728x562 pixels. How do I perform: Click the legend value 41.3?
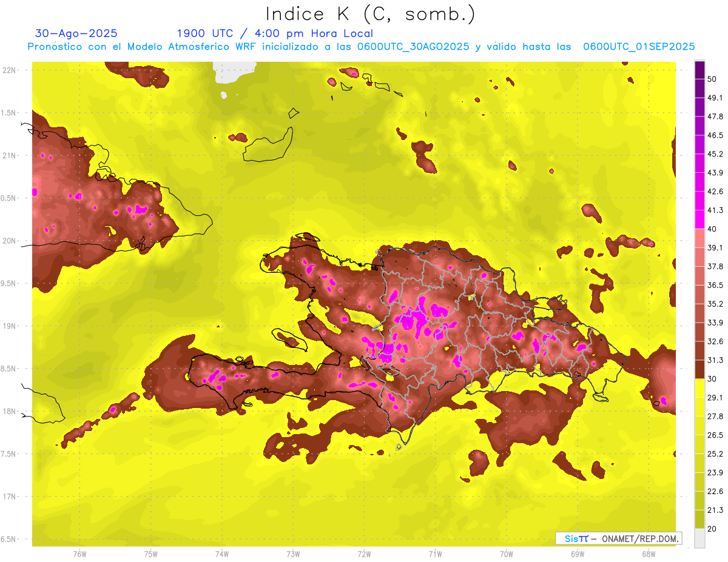click(715, 210)
